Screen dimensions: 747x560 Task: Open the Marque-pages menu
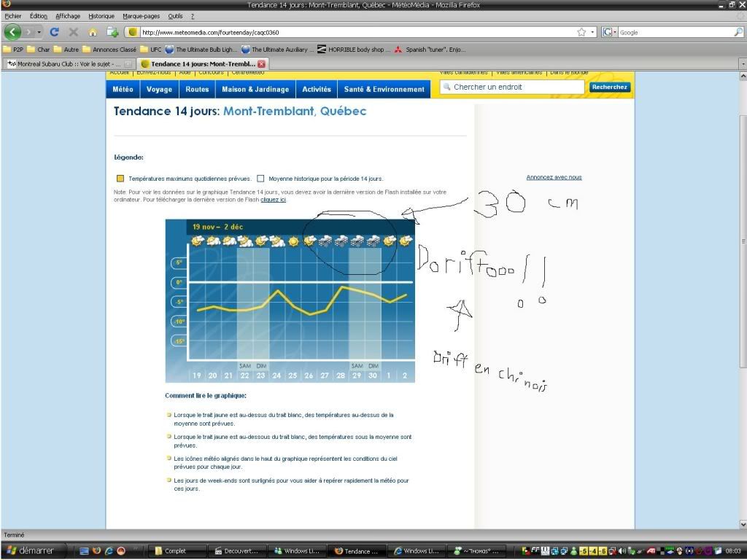(x=141, y=16)
